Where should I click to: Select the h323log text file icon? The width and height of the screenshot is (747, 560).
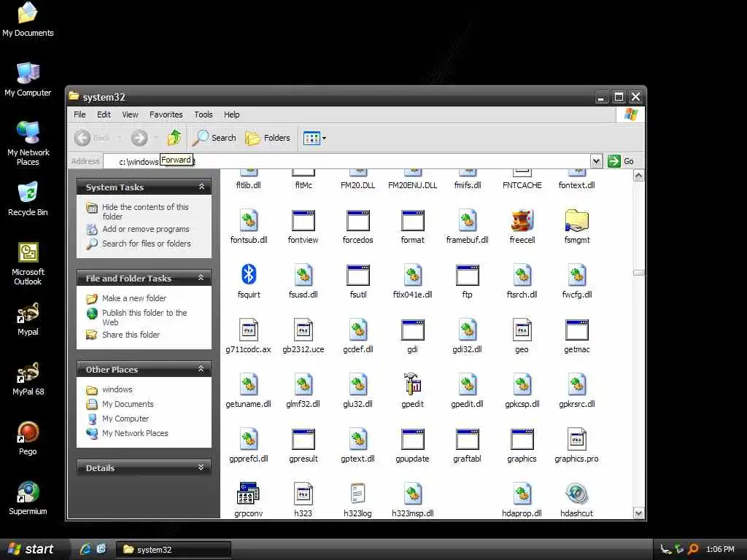[357, 494]
